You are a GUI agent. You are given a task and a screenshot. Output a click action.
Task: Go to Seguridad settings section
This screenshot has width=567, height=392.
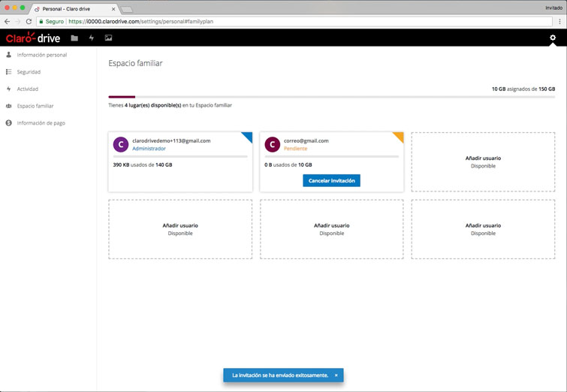click(29, 72)
